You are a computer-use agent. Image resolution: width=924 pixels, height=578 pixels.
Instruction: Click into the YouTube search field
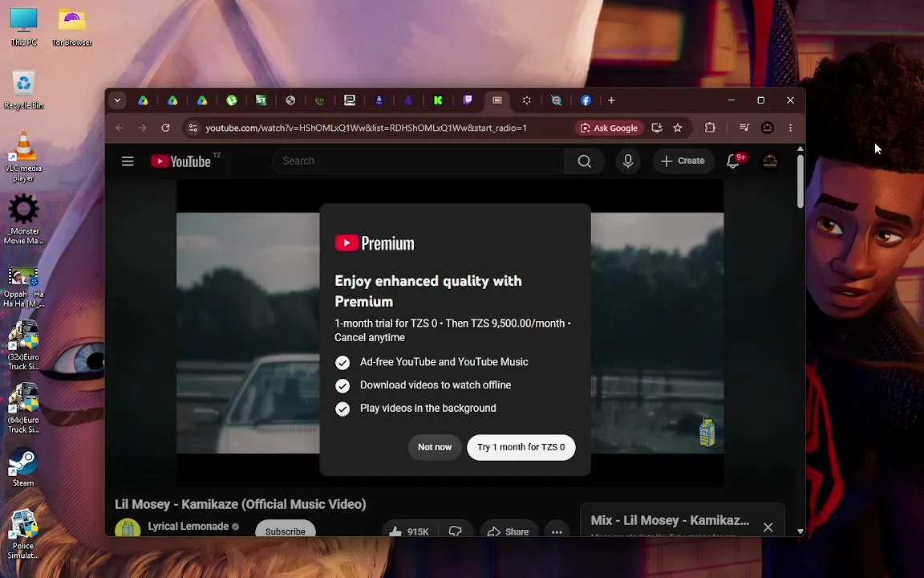(419, 161)
